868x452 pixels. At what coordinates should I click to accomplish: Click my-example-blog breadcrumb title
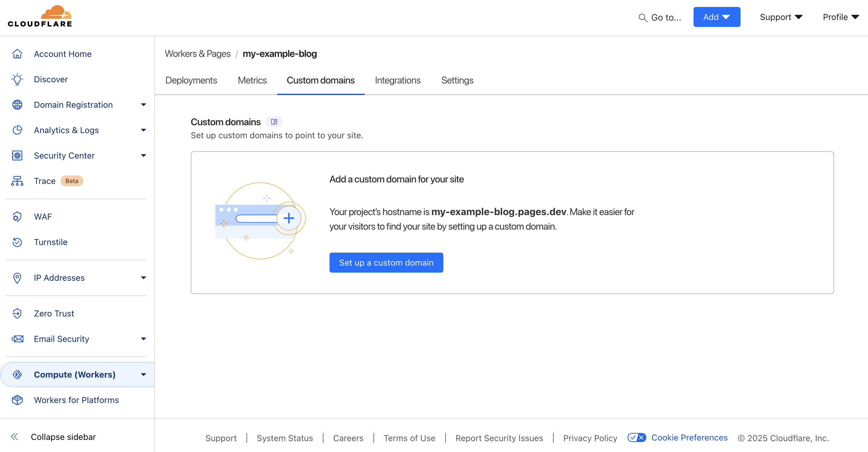280,54
